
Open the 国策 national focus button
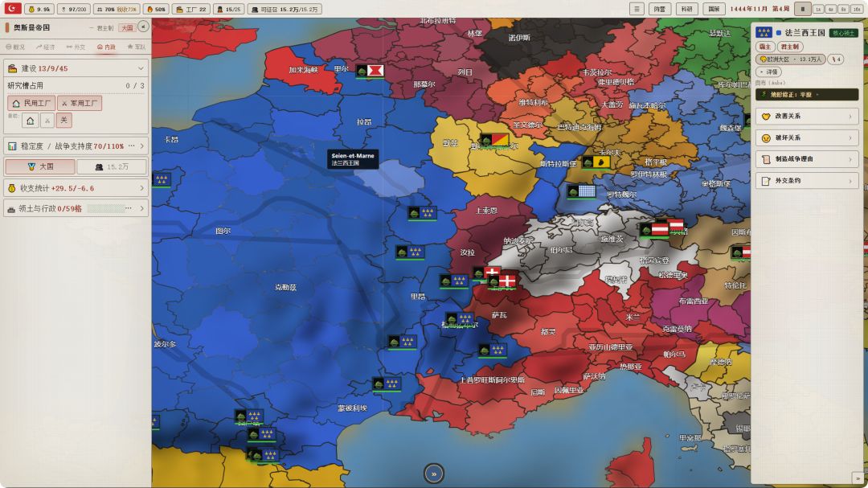(714, 9)
